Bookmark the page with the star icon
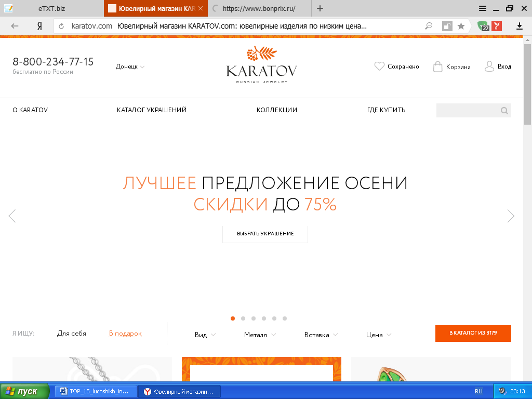The image size is (532, 399). tap(461, 26)
